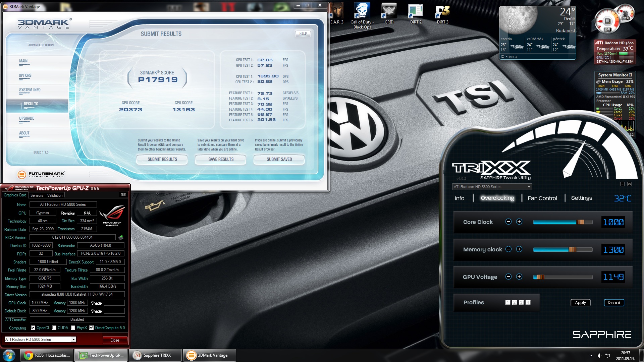Open TRIXX graphics card selection dropdown
Image resolution: width=644 pixels, height=362 pixels.
pos(492,187)
